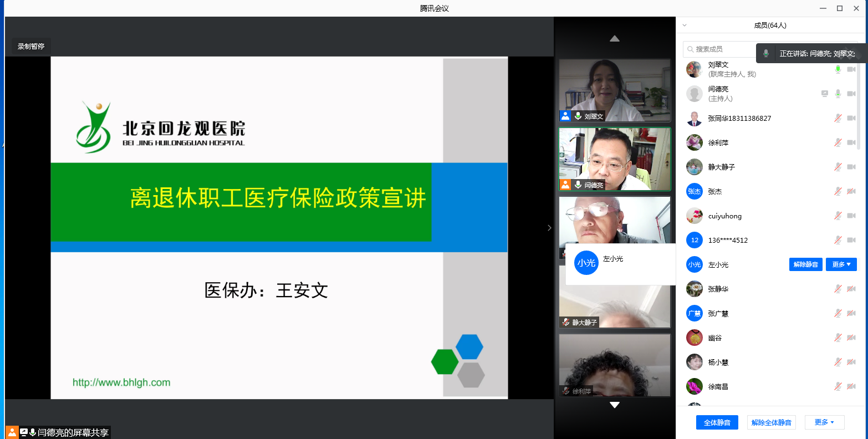The height and width of the screenshot is (439, 868).
Task: Click muted mic icon for 幽谷
Action: pos(838,338)
